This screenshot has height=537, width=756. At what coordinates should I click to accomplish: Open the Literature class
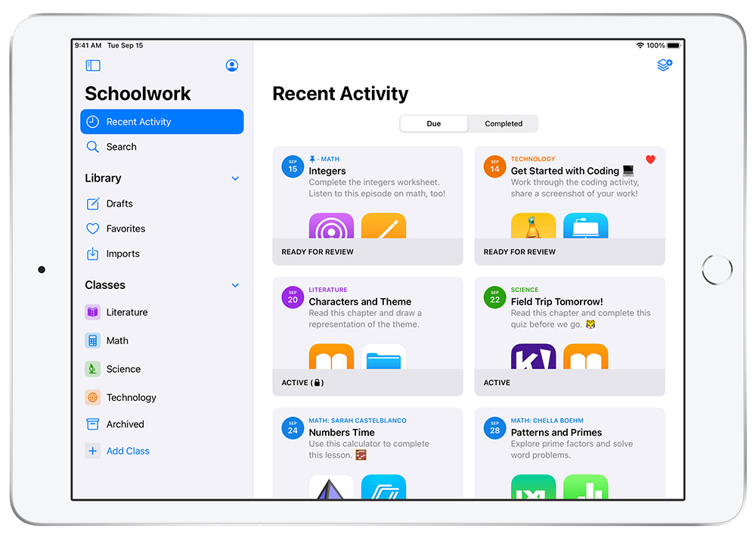126,312
